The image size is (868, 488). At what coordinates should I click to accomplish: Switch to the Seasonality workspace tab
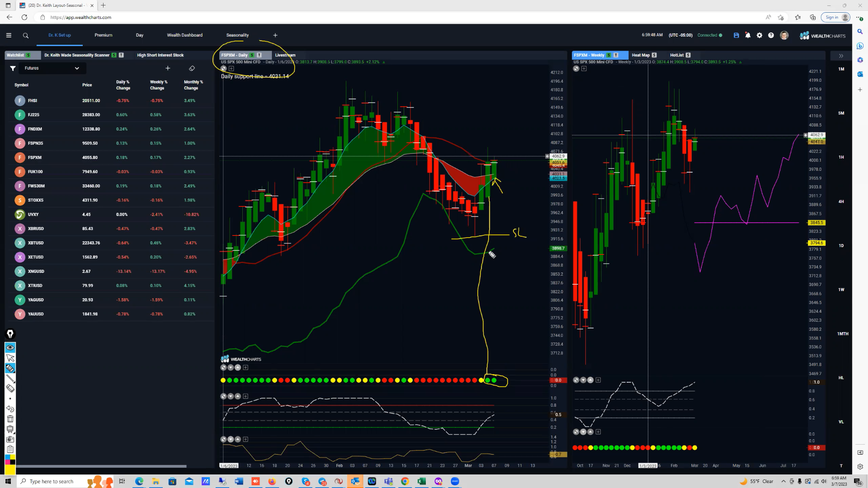237,35
